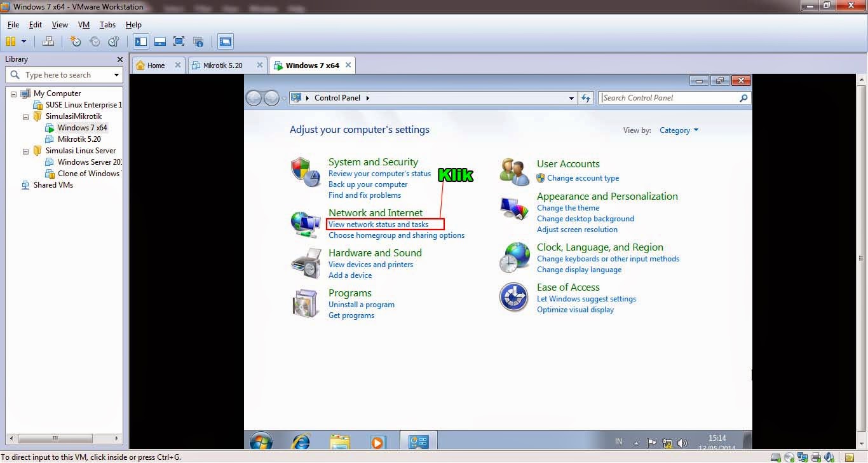The height and width of the screenshot is (463, 868).
Task: Open View network status and tasks link
Action: (378, 225)
